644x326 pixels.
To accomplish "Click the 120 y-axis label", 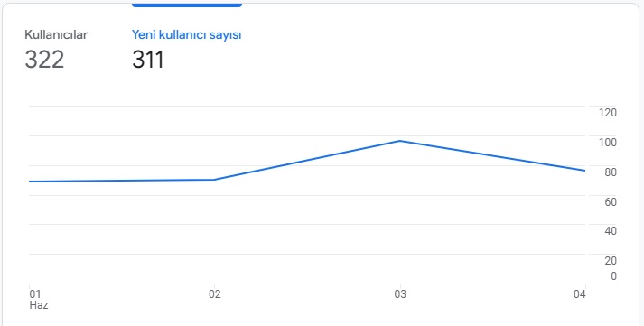I will 608,113.
